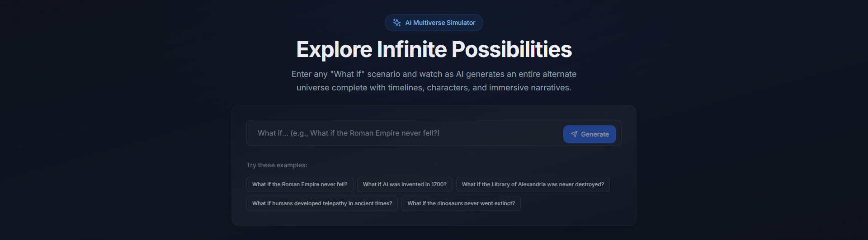
Task: Click the word Simulator in the top badge
Action: 461,23
